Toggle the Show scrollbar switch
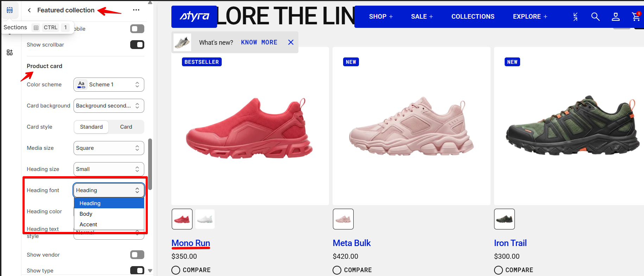The height and width of the screenshot is (276, 644). point(137,45)
